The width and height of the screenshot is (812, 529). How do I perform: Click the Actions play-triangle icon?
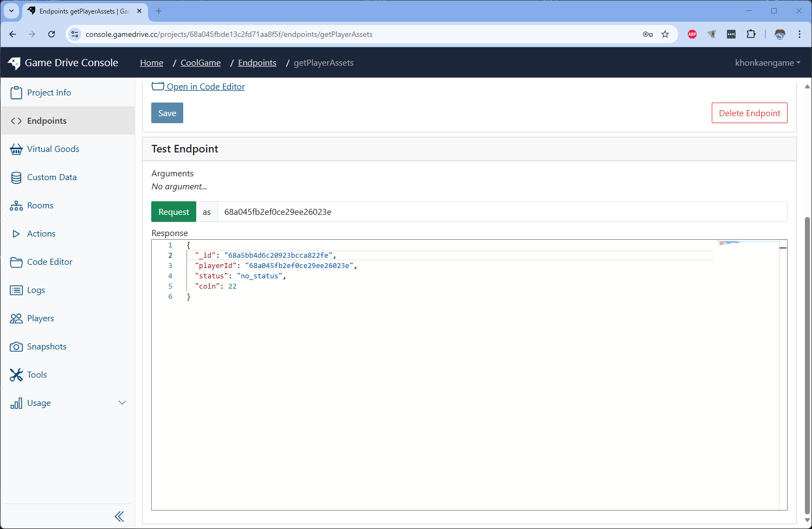(16, 234)
